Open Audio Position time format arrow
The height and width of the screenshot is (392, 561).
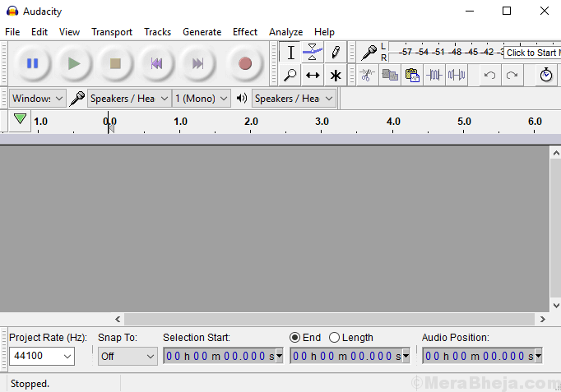coord(538,356)
